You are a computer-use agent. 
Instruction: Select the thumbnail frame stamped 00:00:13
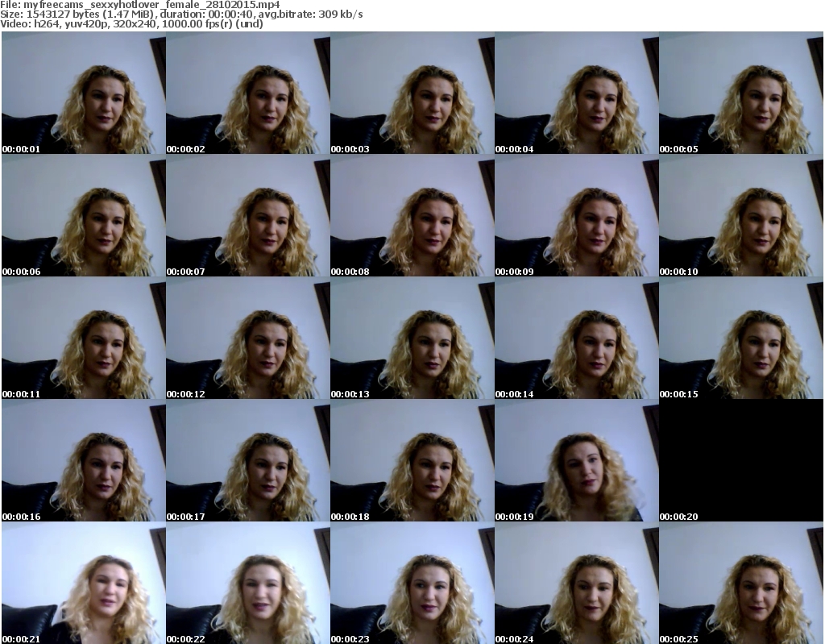pos(412,338)
